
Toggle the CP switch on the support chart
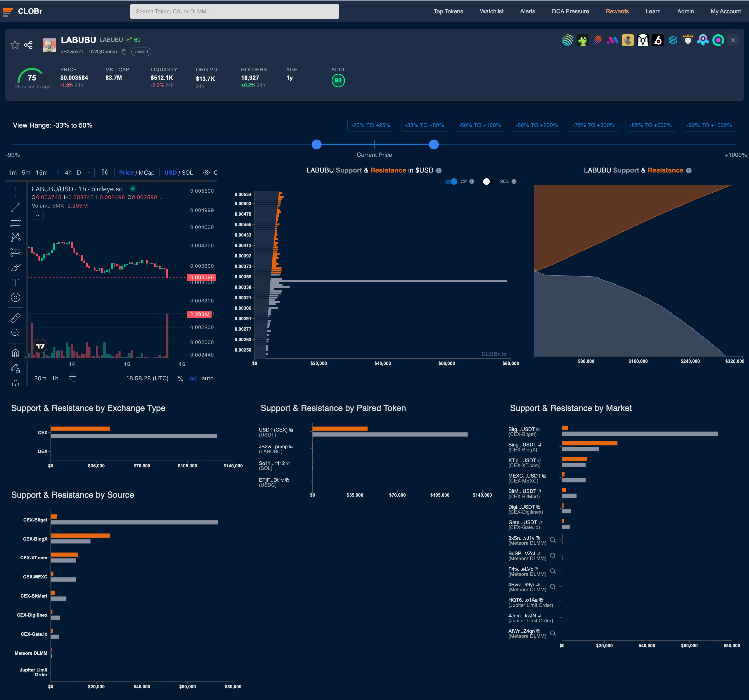(451, 181)
